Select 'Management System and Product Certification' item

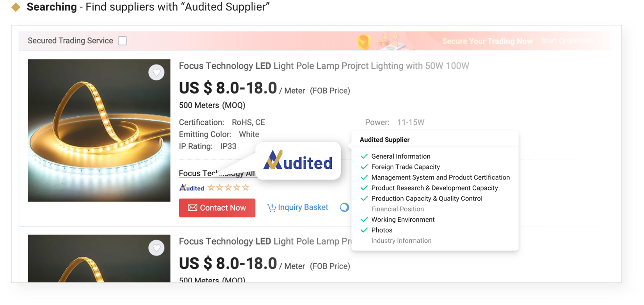point(441,177)
